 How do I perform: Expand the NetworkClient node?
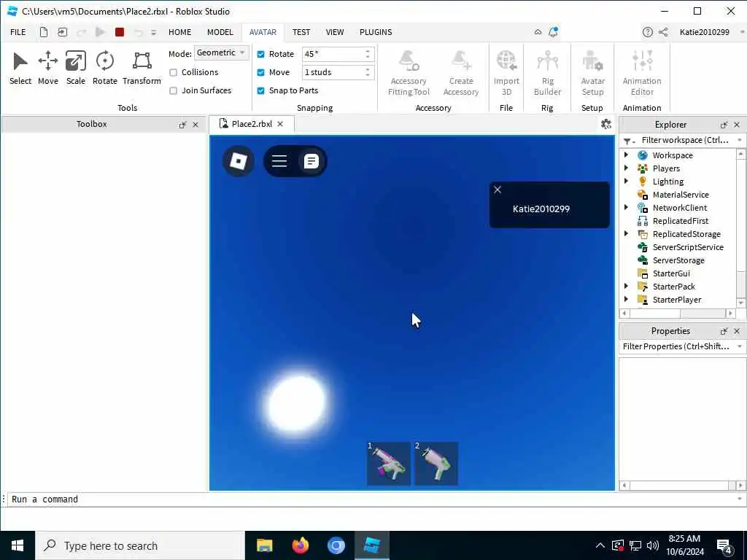(x=627, y=207)
